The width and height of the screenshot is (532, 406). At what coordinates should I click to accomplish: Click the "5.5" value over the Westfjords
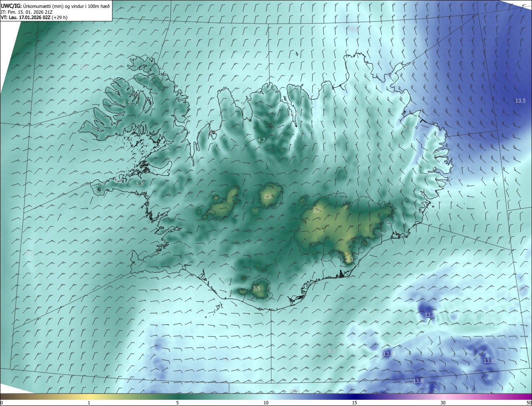pyautogui.click(x=127, y=103)
